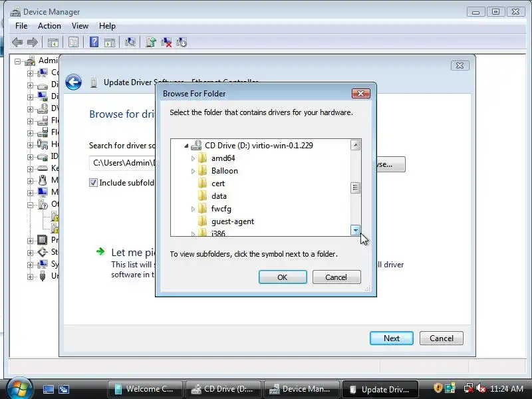Select the Mice category mouse icon in device tree
The width and height of the screenshot is (532, 399).
pos(43,180)
